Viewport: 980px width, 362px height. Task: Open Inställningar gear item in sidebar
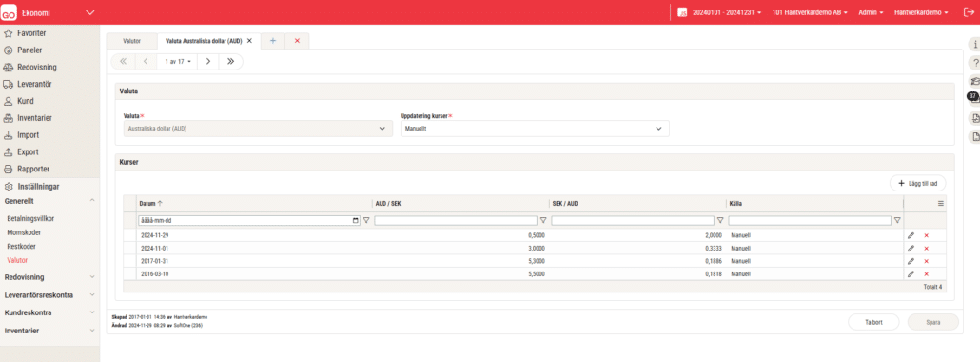coord(39,187)
